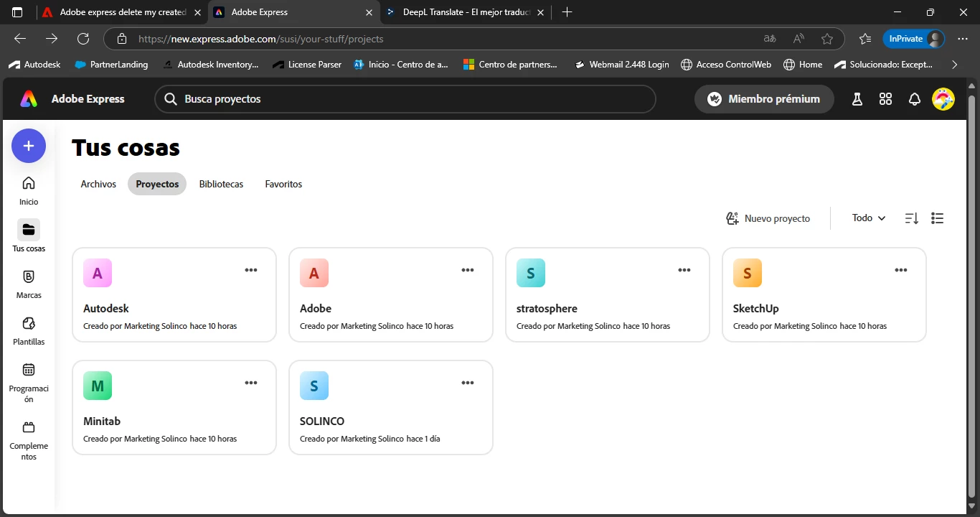
Task: Open more options for stratosphere project
Action: [x=684, y=270]
